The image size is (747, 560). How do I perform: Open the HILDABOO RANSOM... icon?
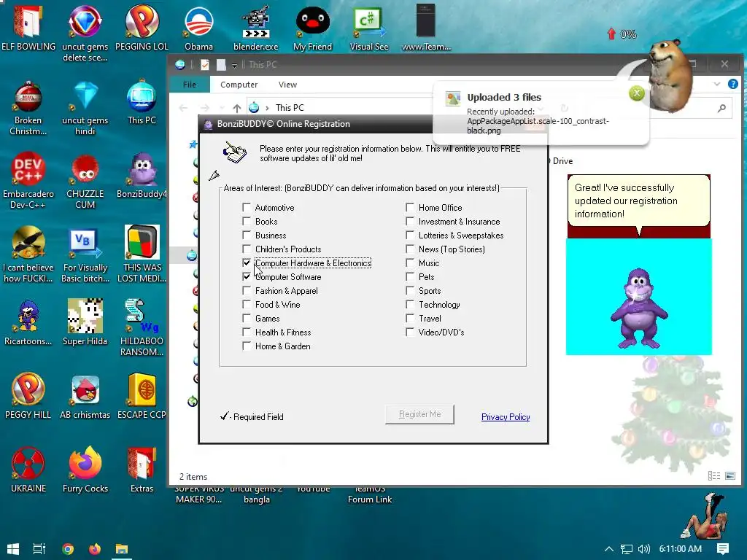tap(142, 328)
